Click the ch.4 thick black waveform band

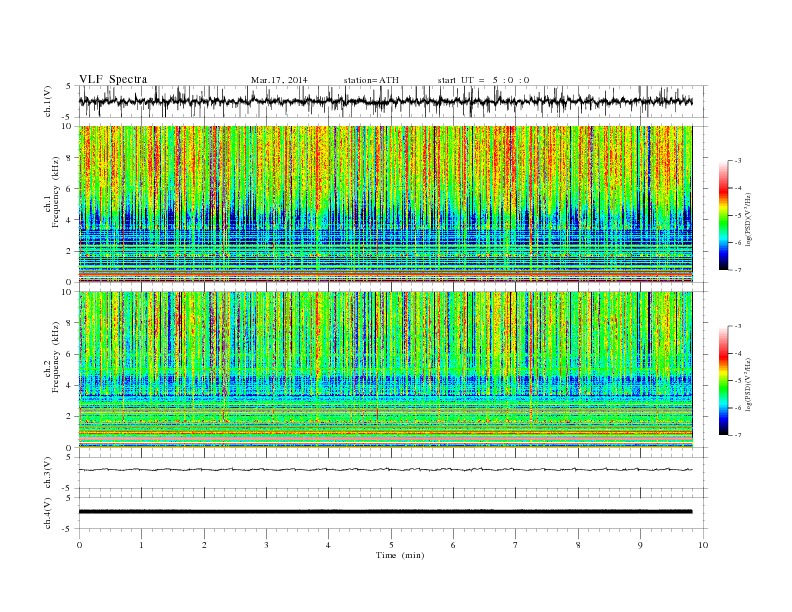(385, 512)
